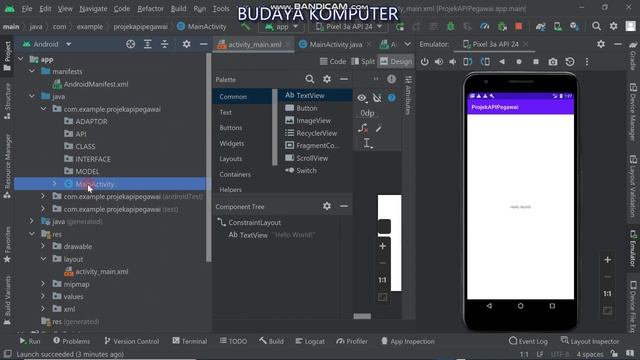
Task: Rotate emulator left
Action: pos(468,62)
